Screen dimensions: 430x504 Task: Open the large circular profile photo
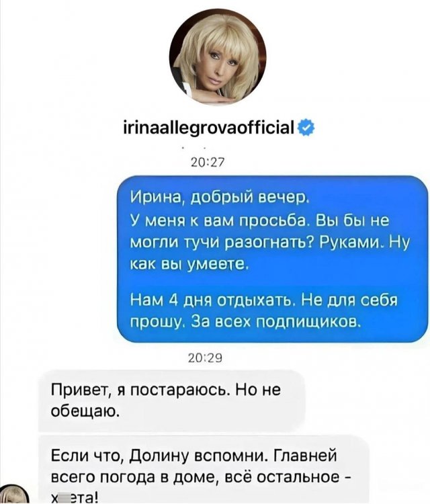(x=218, y=57)
